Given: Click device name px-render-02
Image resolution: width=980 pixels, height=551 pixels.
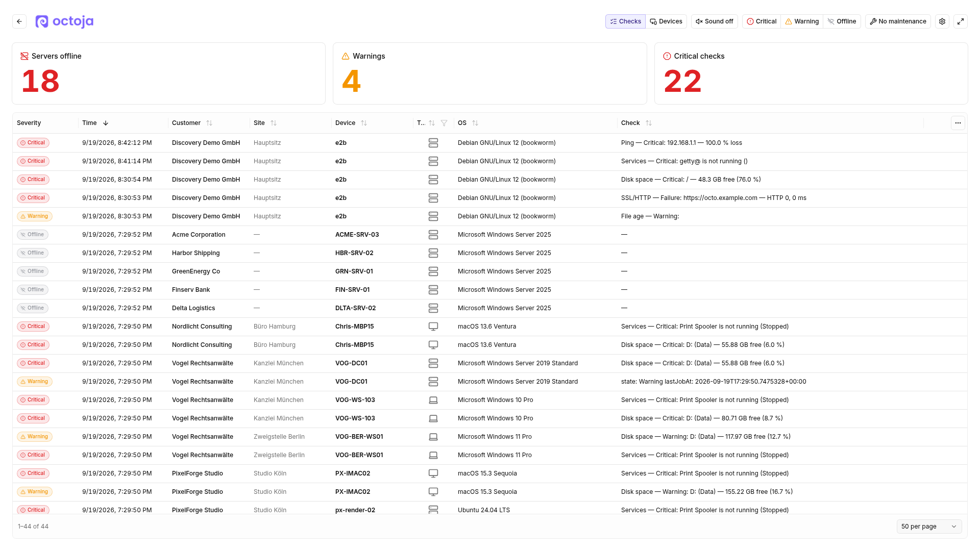Looking at the screenshot, I should (x=355, y=510).
